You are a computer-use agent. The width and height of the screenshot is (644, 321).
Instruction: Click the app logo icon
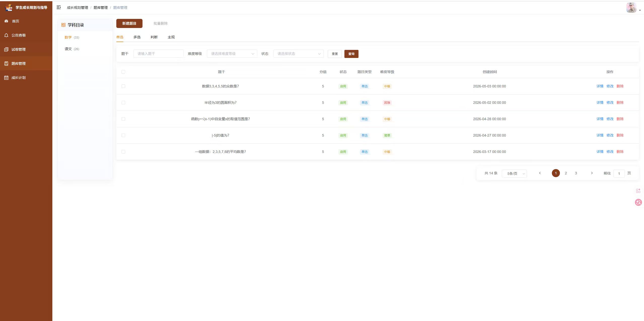[9, 8]
